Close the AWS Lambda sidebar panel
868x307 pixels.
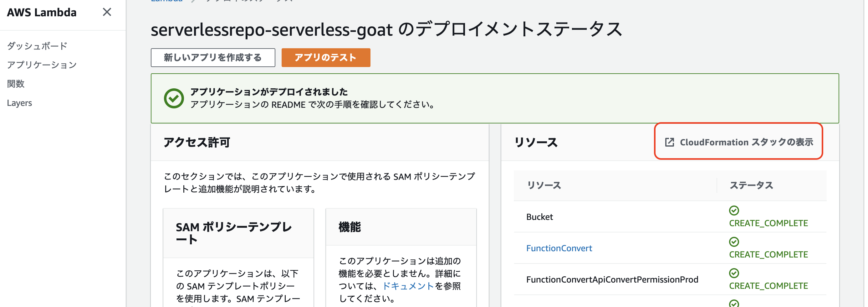[107, 12]
